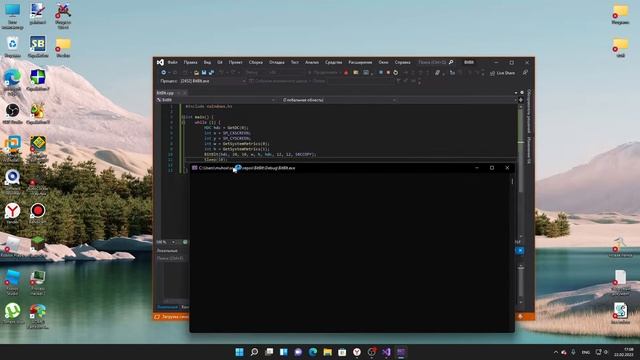This screenshot has width=640, height=360.
Task: Click the save file toolbar icon
Action: pos(204,73)
